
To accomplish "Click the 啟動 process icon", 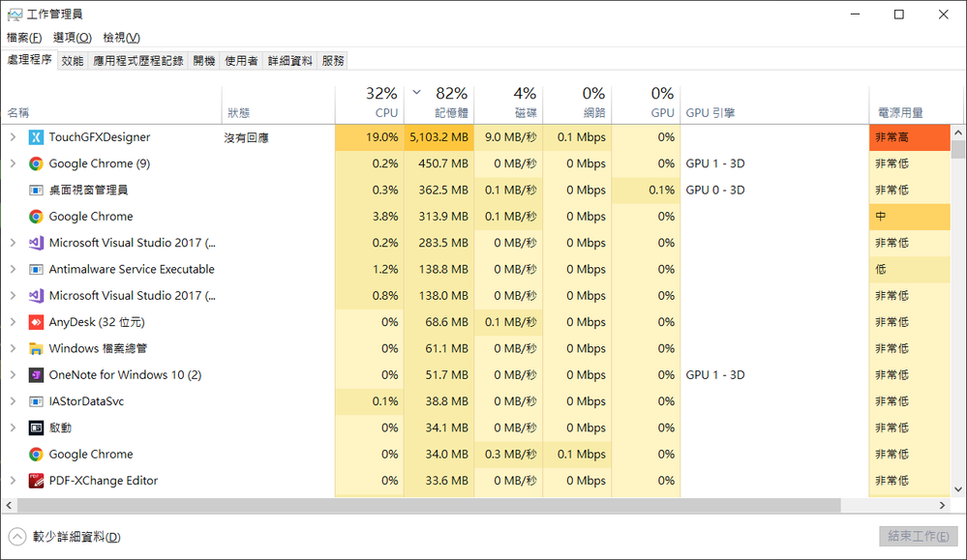I will click(x=36, y=428).
